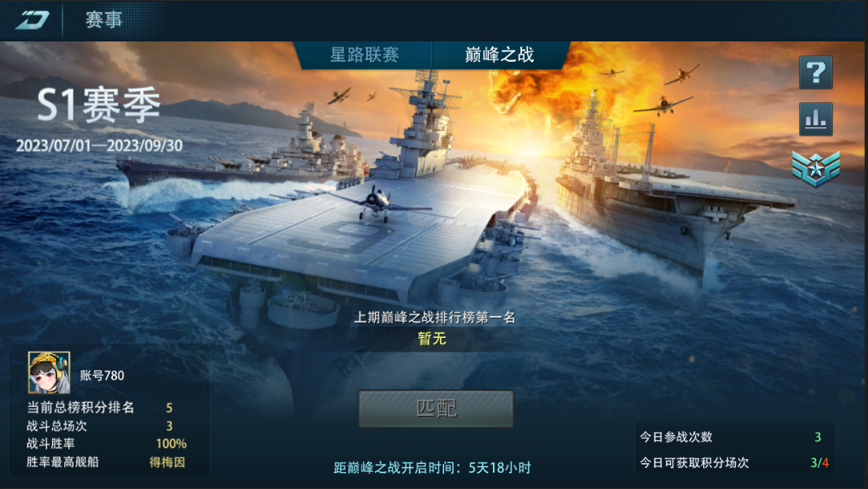Select the 巅峰之战 tab

pyautogui.click(x=499, y=54)
